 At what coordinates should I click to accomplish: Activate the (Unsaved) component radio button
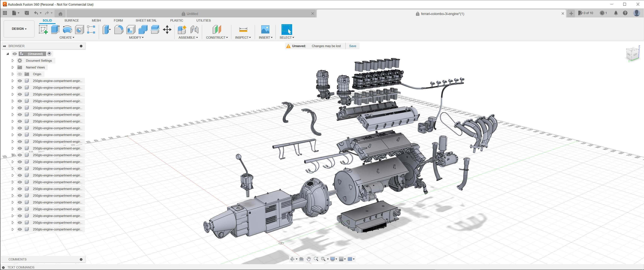(x=49, y=54)
